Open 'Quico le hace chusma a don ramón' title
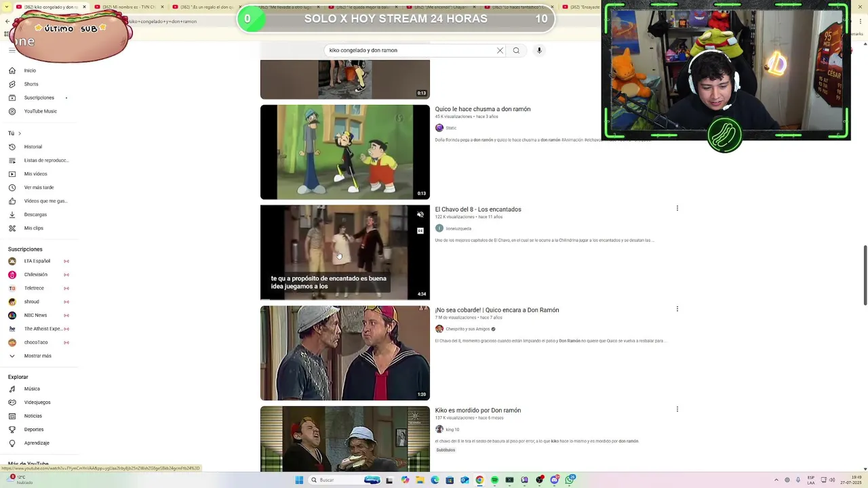 [x=483, y=109]
